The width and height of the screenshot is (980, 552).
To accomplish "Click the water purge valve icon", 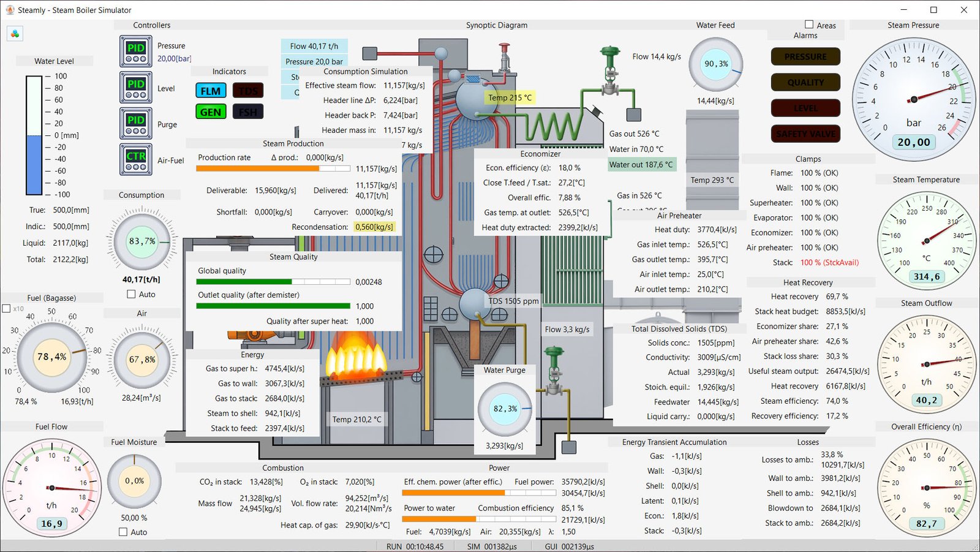I will tap(554, 371).
